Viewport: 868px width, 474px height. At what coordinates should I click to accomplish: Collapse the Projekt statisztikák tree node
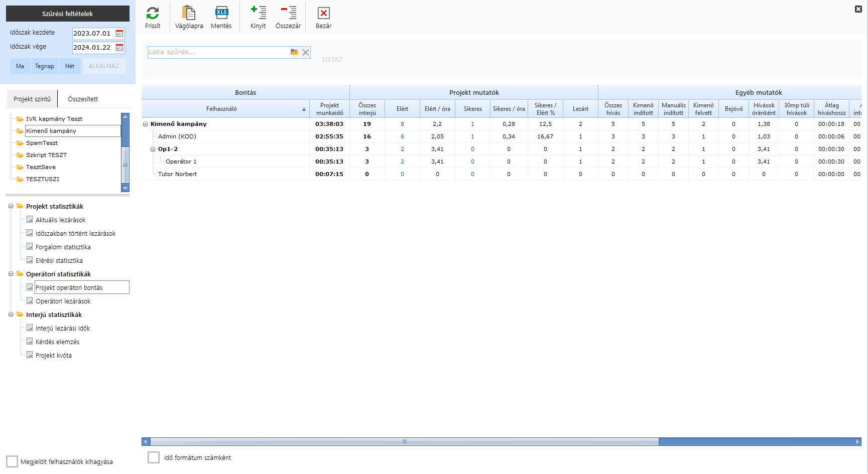point(11,206)
